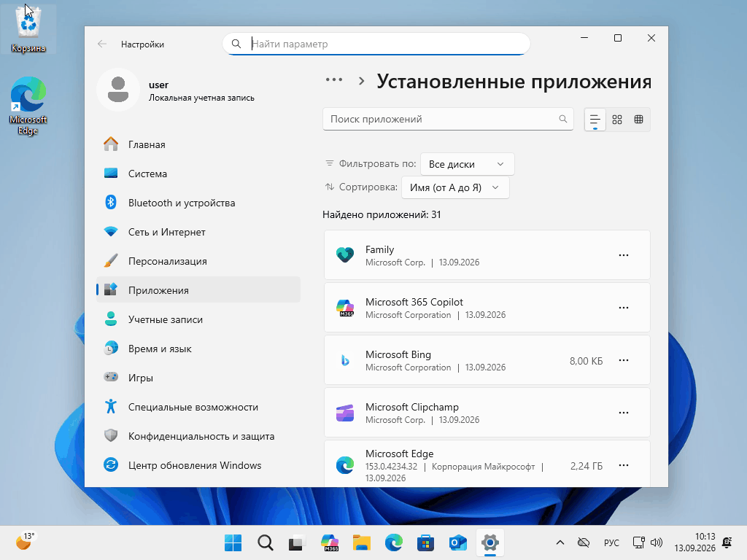Select the Корзина desktop icon

(28, 29)
